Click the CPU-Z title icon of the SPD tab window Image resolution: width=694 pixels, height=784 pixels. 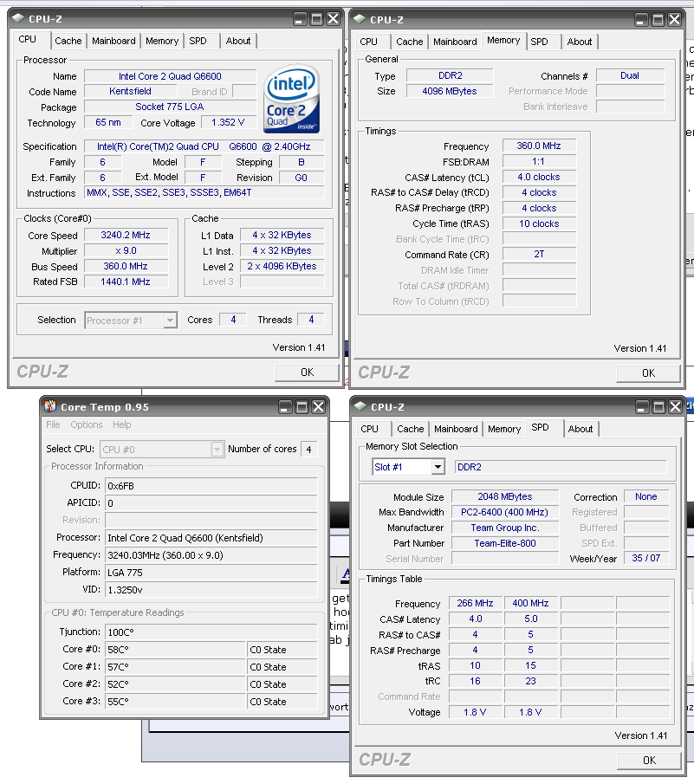point(360,406)
